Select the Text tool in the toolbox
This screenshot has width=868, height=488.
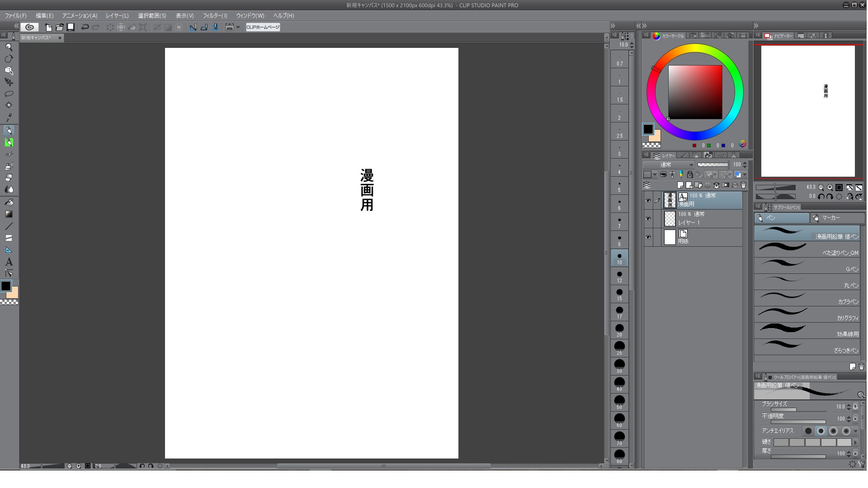click(x=9, y=262)
